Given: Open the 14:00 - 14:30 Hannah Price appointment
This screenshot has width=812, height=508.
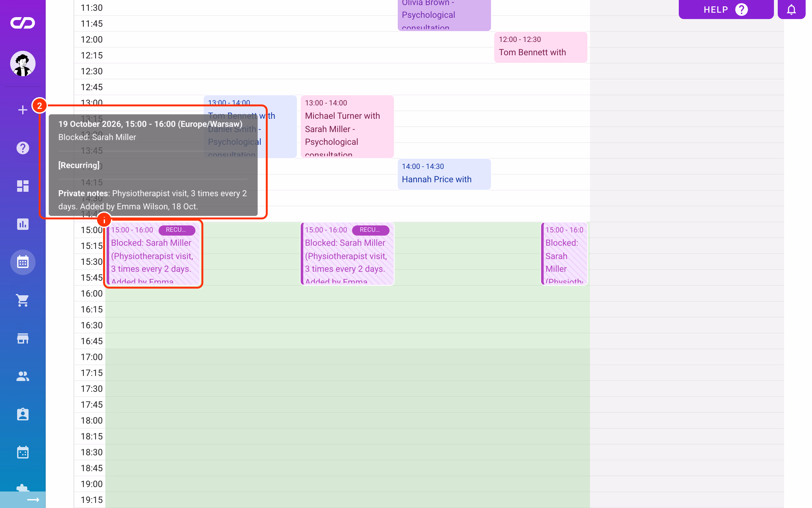Looking at the screenshot, I should [444, 174].
